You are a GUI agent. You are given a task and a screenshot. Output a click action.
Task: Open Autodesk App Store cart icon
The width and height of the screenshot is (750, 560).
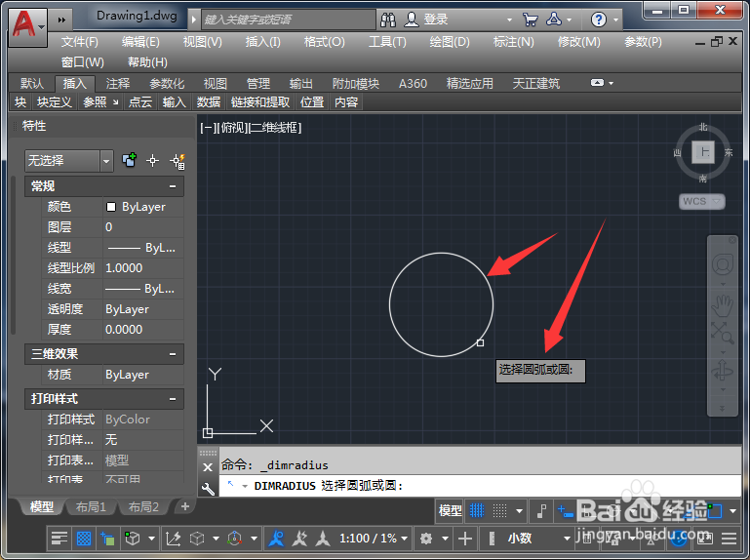click(x=530, y=20)
